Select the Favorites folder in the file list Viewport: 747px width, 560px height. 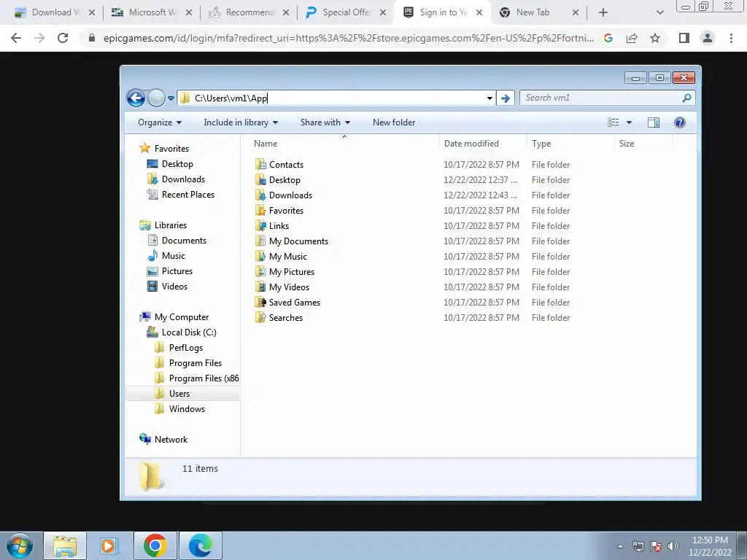tap(286, 211)
